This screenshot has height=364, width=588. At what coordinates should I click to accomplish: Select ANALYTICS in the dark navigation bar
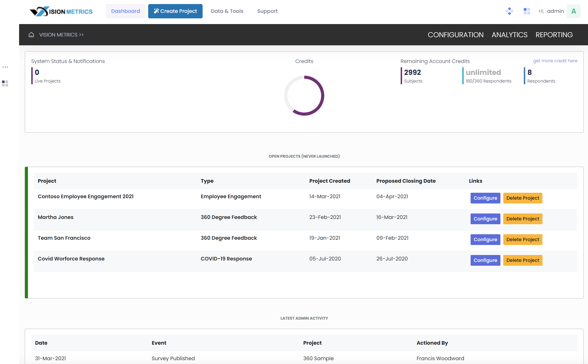tap(509, 35)
